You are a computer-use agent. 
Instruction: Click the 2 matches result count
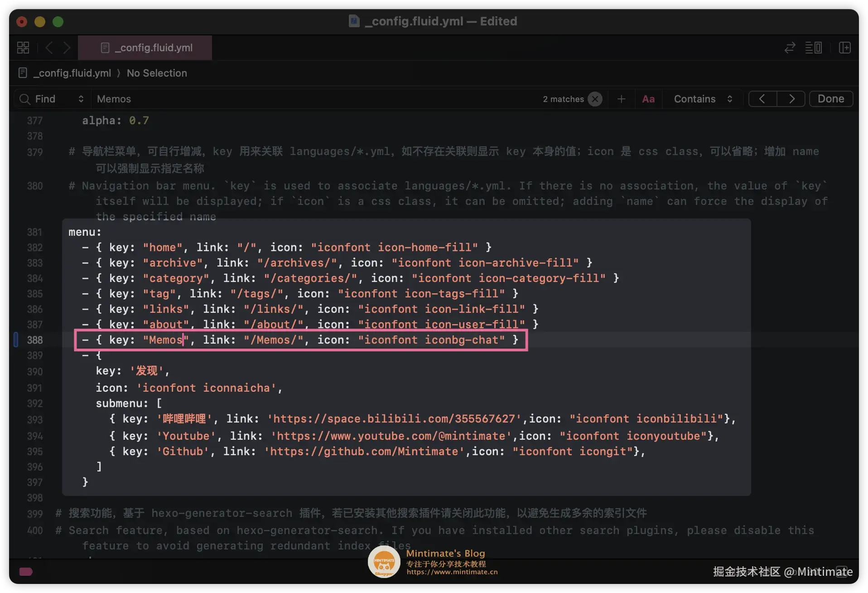coord(563,99)
